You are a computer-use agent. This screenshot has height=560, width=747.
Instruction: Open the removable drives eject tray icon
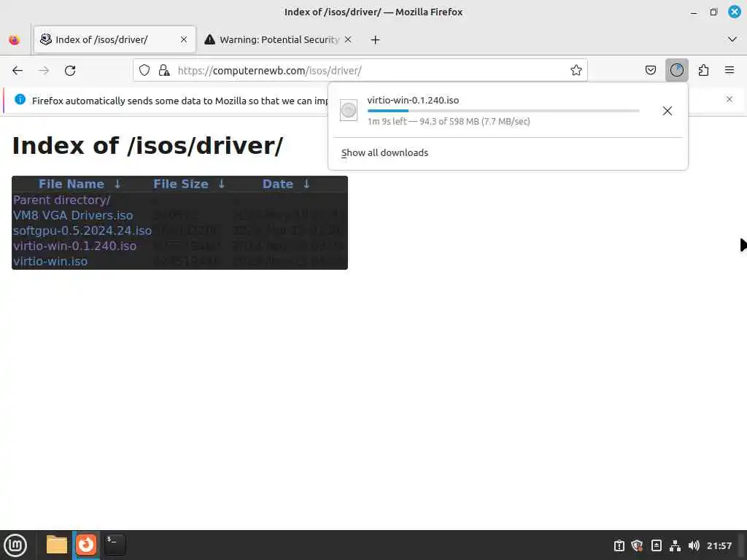pos(656,545)
